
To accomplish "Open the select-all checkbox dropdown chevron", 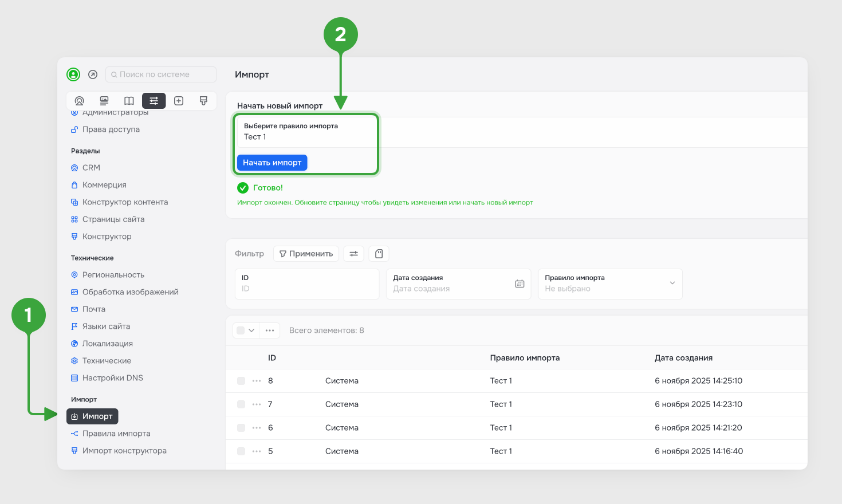I will click(251, 330).
